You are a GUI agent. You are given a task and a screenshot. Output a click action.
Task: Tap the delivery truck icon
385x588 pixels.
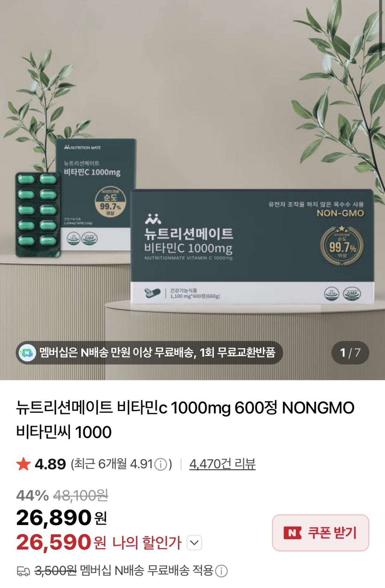pyautogui.click(x=23, y=572)
